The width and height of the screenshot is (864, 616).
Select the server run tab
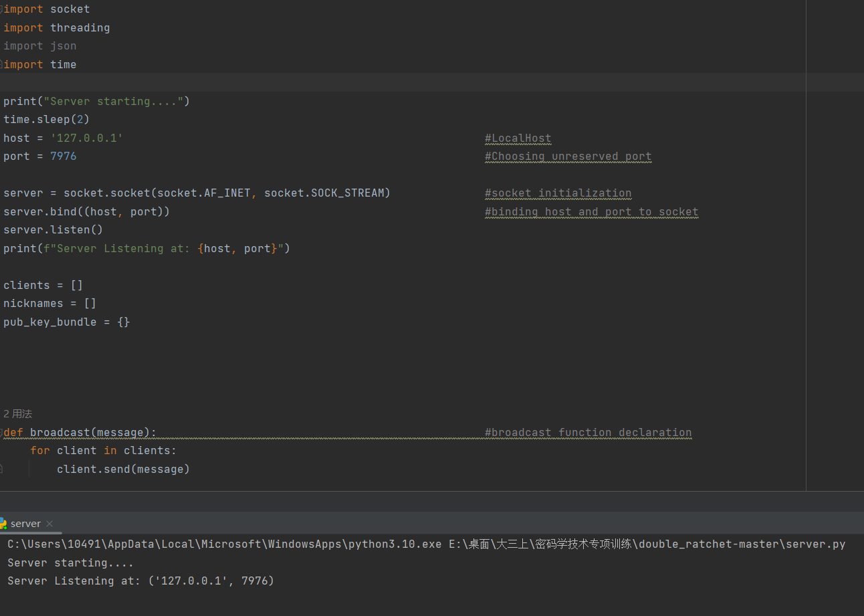point(25,524)
